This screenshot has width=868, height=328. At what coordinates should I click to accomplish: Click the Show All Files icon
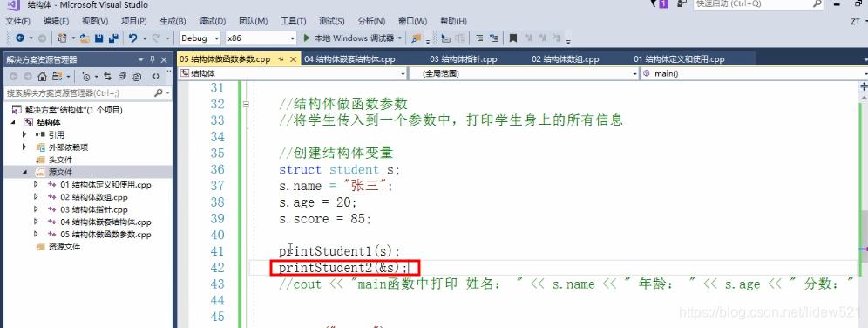pyautogui.click(x=136, y=77)
